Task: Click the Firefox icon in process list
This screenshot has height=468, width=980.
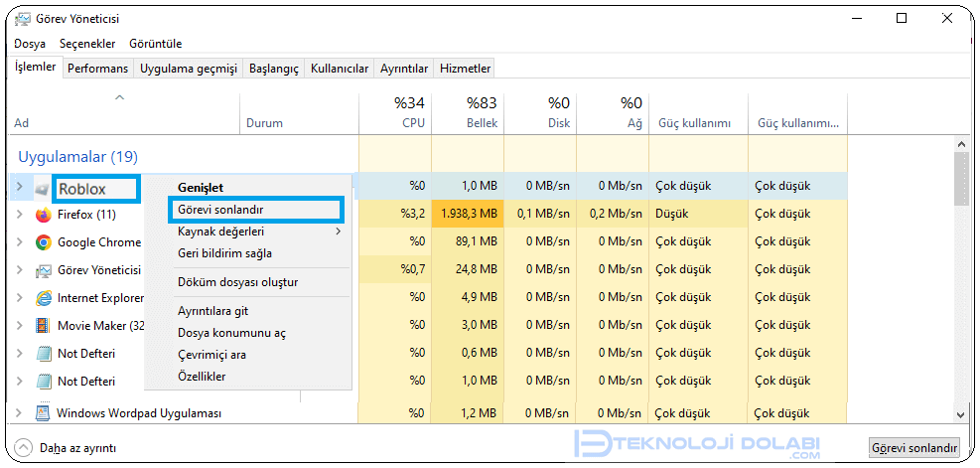Action: [43, 215]
